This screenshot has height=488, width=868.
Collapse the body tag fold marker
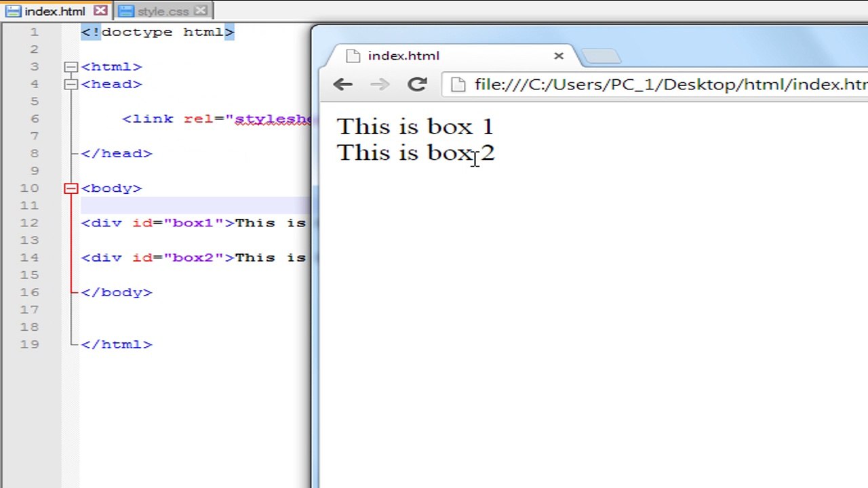[x=71, y=188]
